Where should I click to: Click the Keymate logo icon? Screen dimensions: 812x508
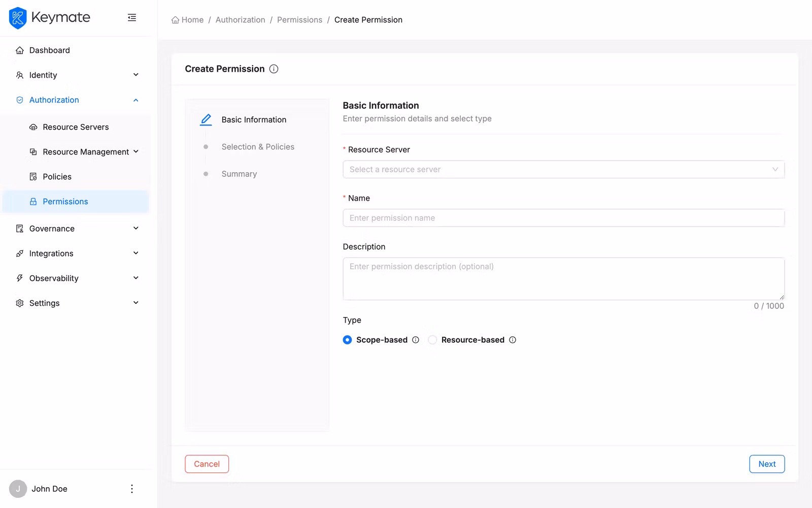pyautogui.click(x=18, y=17)
